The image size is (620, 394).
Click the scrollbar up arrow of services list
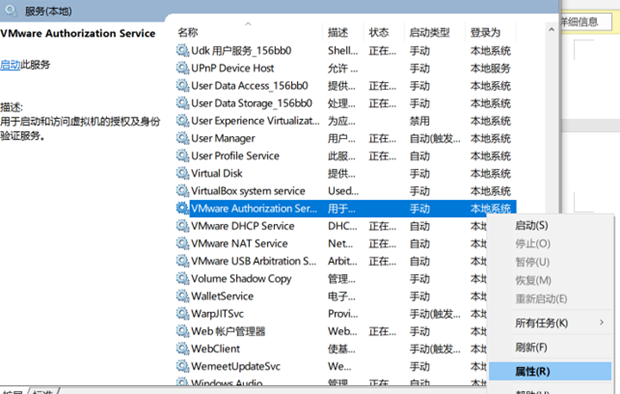point(552,30)
